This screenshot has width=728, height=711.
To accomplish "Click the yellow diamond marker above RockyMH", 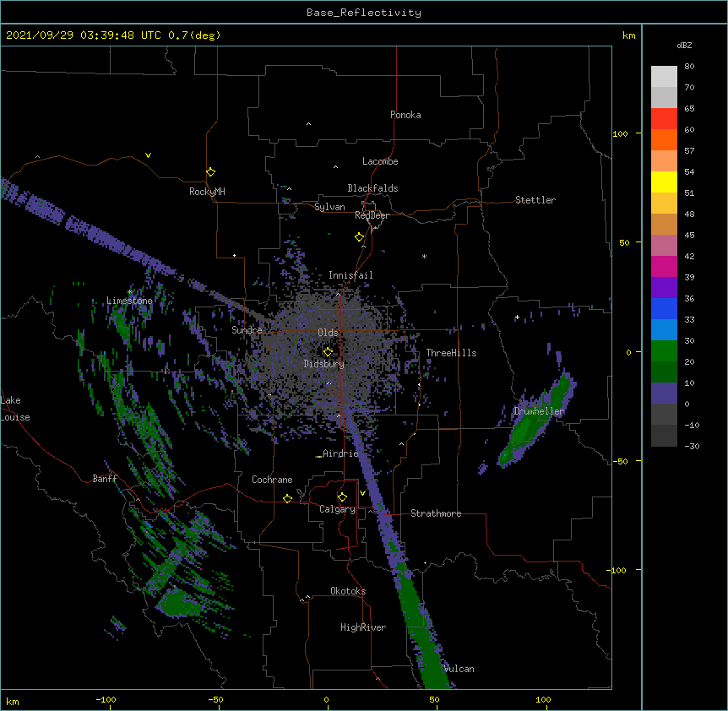I will click(x=210, y=171).
